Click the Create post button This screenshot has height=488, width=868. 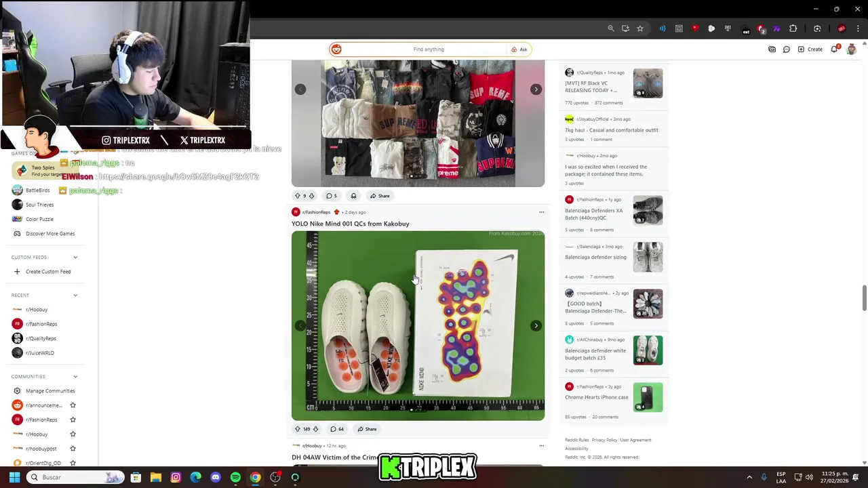(810, 49)
